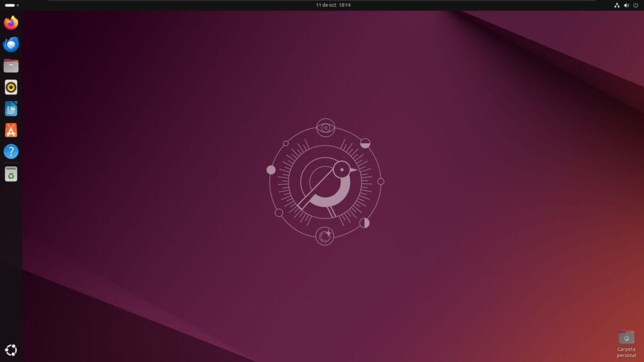This screenshot has width=644, height=362.
Task: Open the clock showing 11 de oct 18:14
Action: (x=333, y=5)
